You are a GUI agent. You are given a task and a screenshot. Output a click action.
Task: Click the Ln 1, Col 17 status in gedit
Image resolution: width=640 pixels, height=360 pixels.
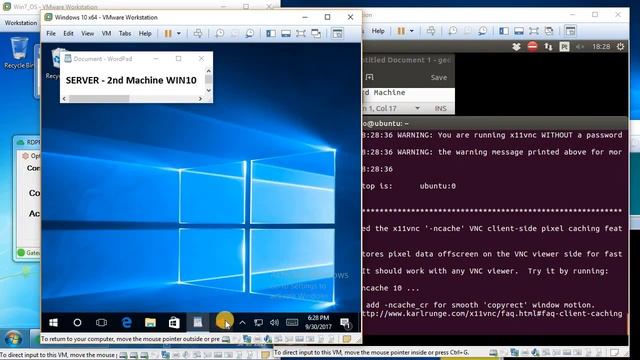click(380, 108)
